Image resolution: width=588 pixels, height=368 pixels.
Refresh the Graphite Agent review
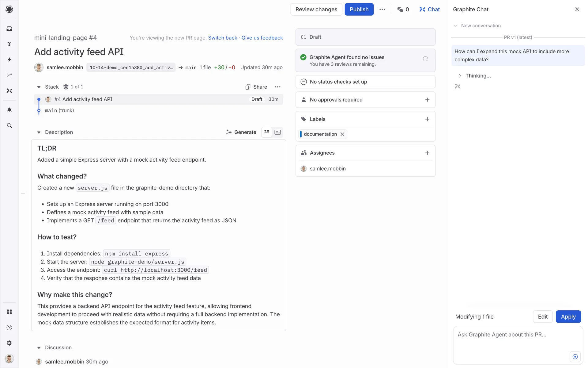pos(425,59)
